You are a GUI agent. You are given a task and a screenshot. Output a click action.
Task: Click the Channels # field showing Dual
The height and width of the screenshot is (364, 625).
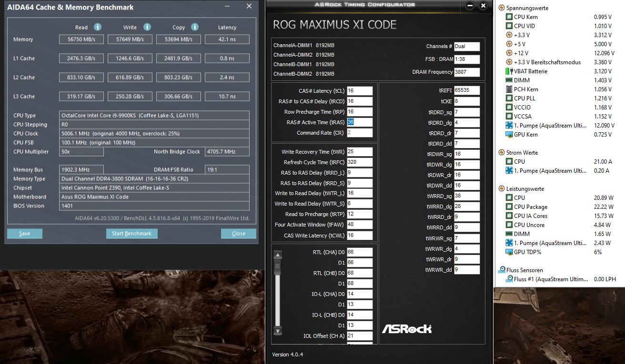[x=467, y=47]
